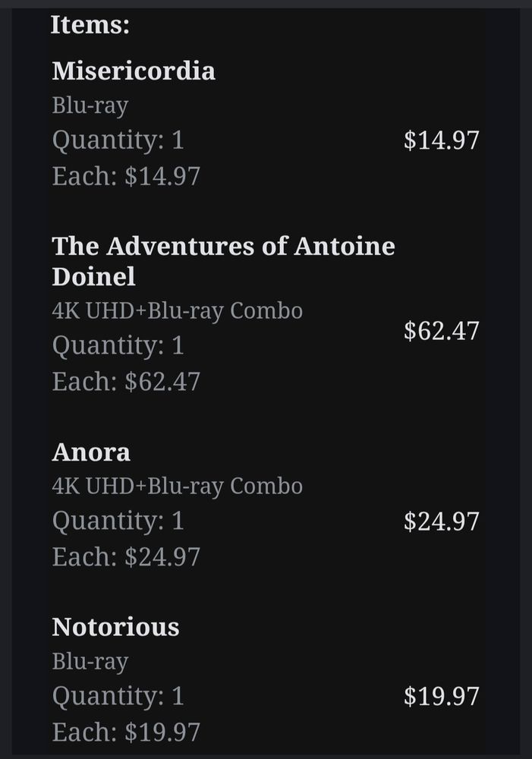The width and height of the screenshot is (532, 759).
Task: Click the 4K UHD+Blu-ray Combo text under Antoine Doinel
Action: [177, 310]
